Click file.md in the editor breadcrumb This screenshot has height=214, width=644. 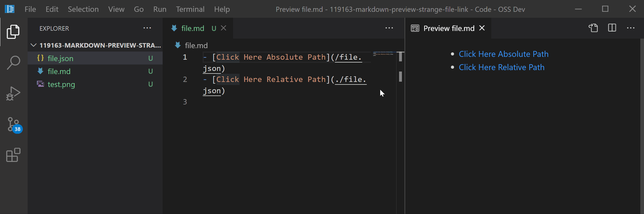196,45
